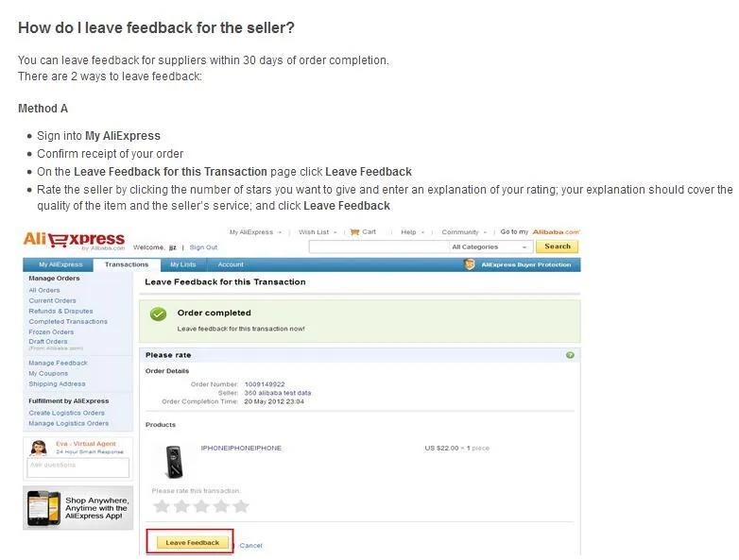The image size is (739, 560).
Task: Open the Cart icon link
Action: pyautogui.click(x=355, y=232)
